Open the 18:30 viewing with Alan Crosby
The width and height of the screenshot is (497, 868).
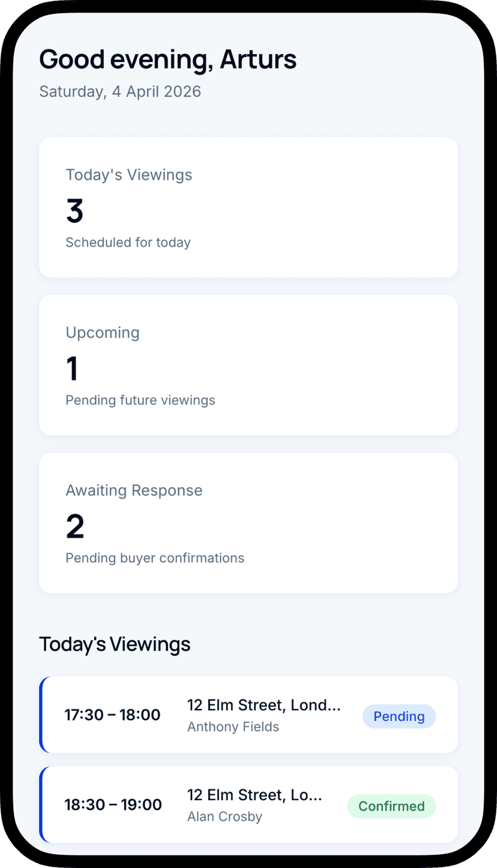[248, 804]
